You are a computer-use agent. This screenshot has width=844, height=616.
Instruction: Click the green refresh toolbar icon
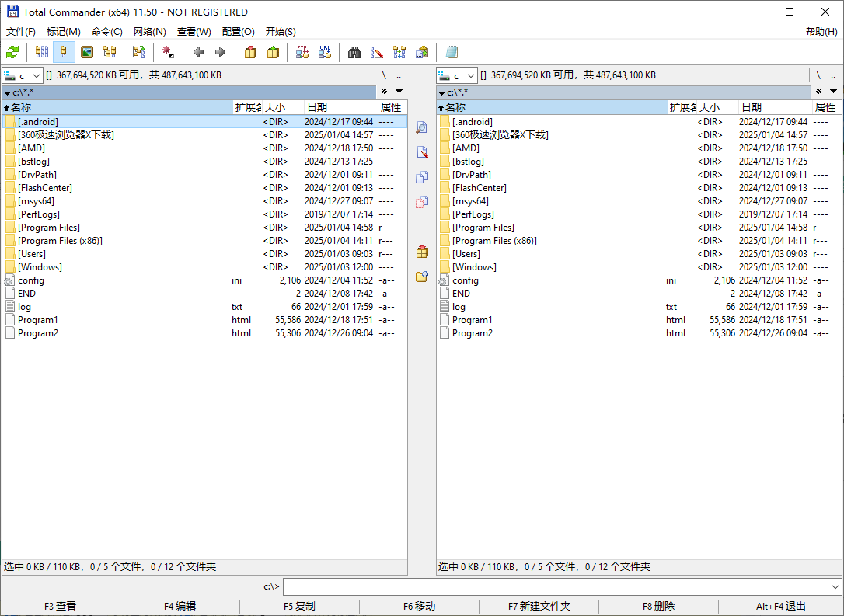[12, 52]
